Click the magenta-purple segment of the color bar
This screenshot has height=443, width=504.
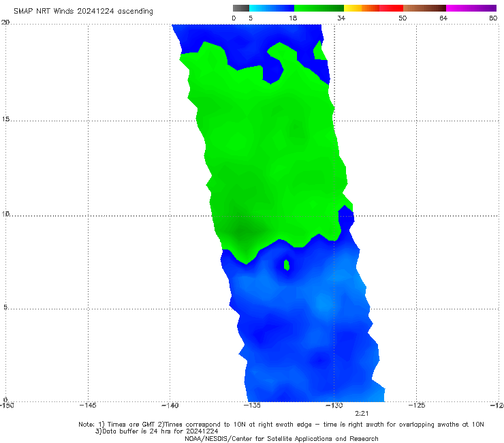pos(471,8)
